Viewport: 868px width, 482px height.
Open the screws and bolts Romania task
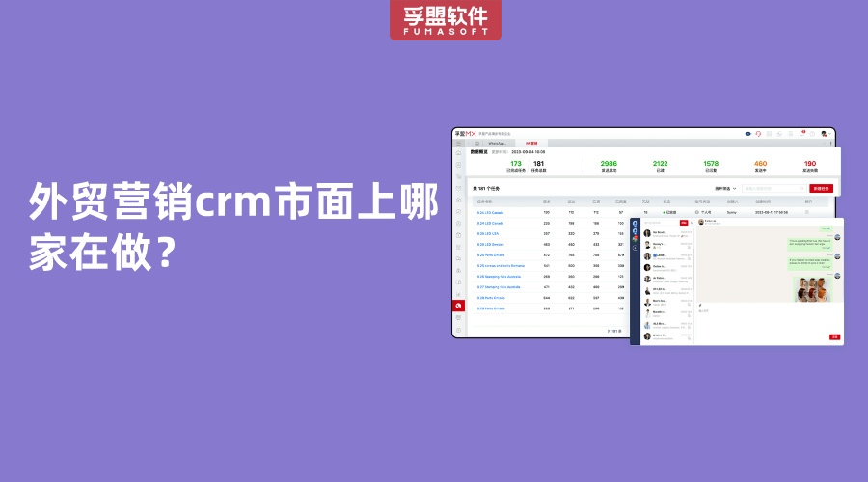501,266
